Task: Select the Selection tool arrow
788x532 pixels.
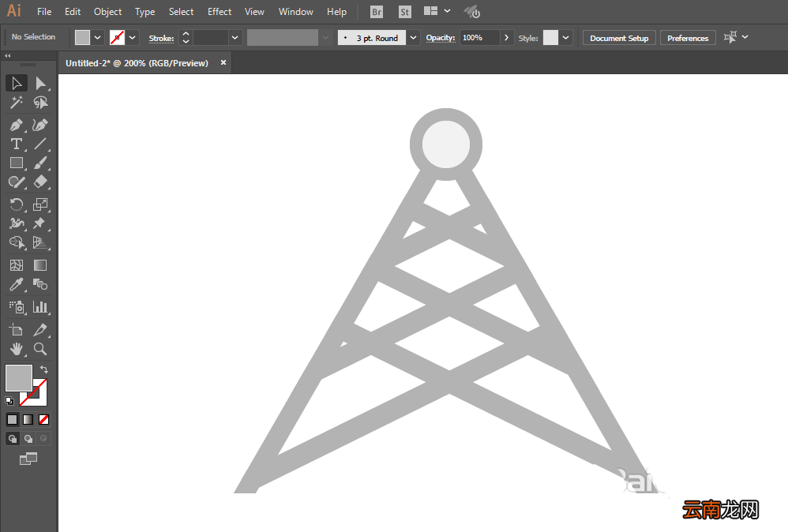Action: coord(17,84)
